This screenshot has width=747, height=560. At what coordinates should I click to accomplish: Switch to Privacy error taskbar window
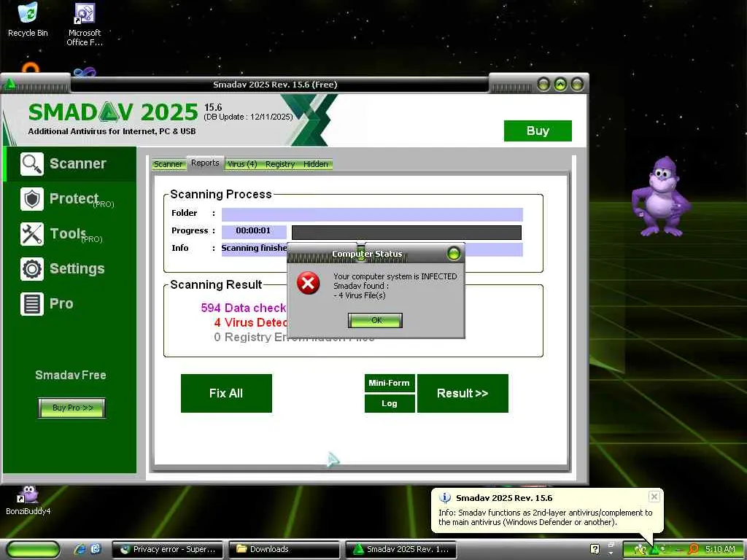tap(168, 550)
